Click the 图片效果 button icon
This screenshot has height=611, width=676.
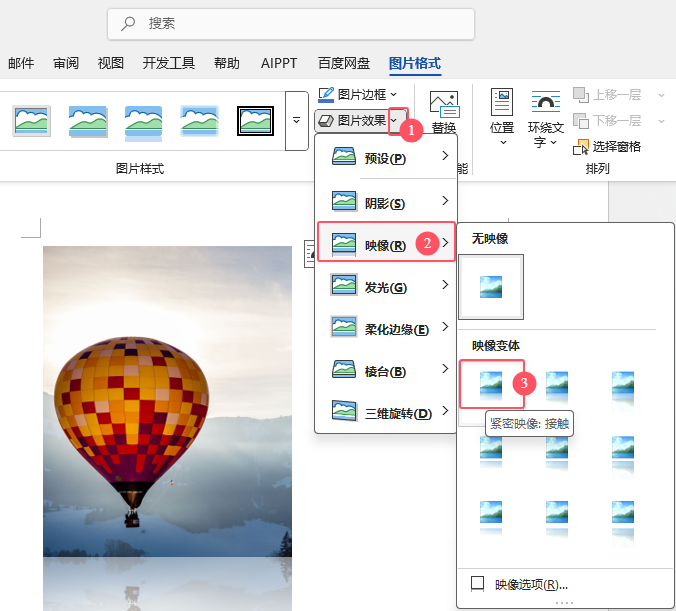[x=326, y=121]
